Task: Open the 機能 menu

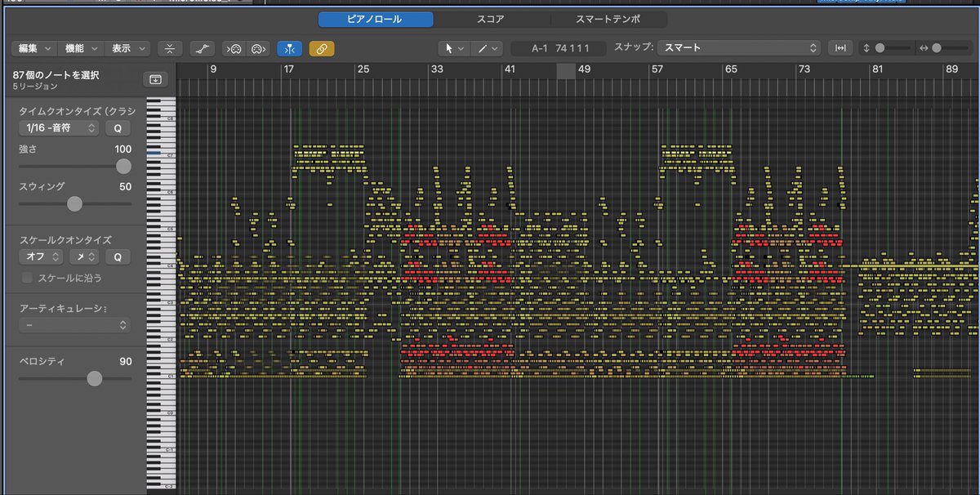Action: pos(82,49)
